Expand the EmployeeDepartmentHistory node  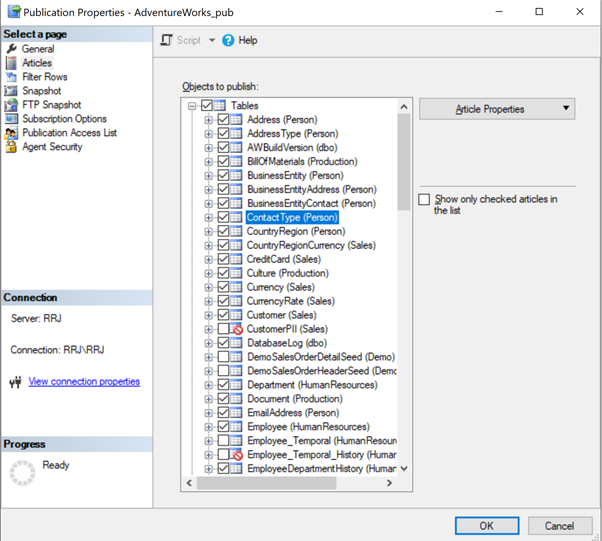[x=208, y=469]
